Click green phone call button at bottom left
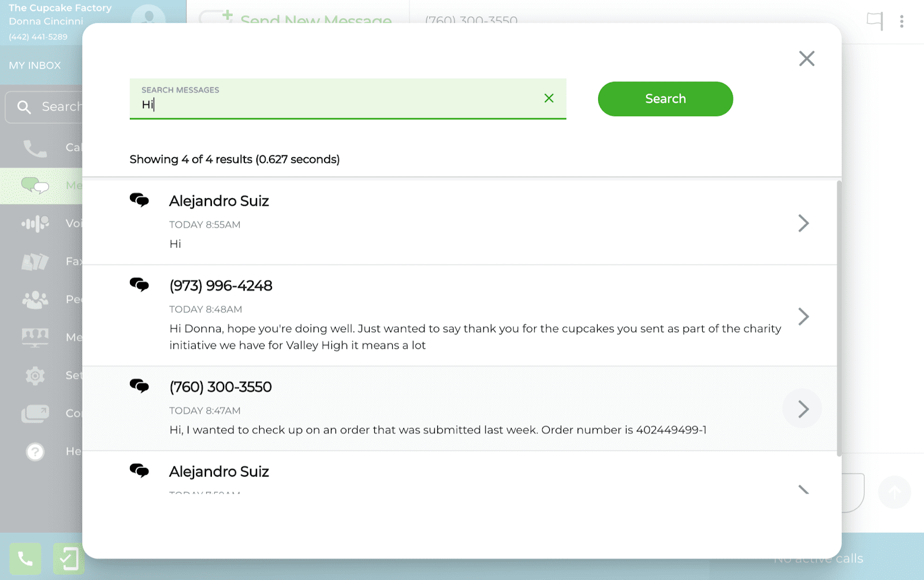The image size is (924, 580). (x=25, y=559)
